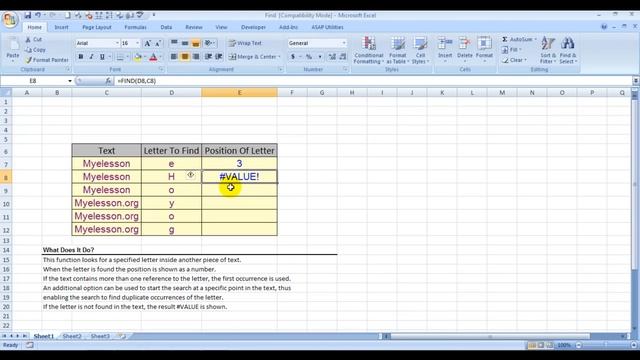Click the Format cells button
This screenshot has width=640, height=360.
click(x=484, y=50)
